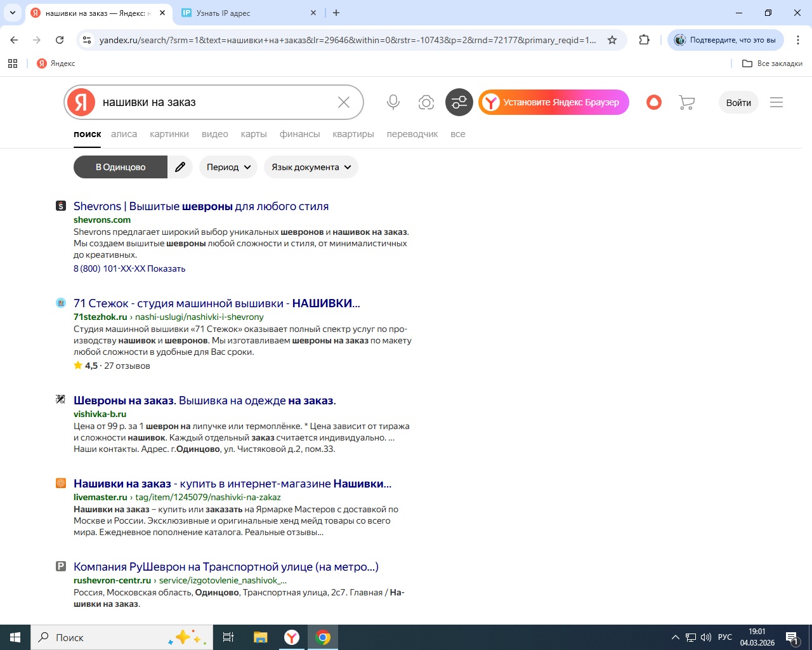Reload the current page

[x=60, y=40]
